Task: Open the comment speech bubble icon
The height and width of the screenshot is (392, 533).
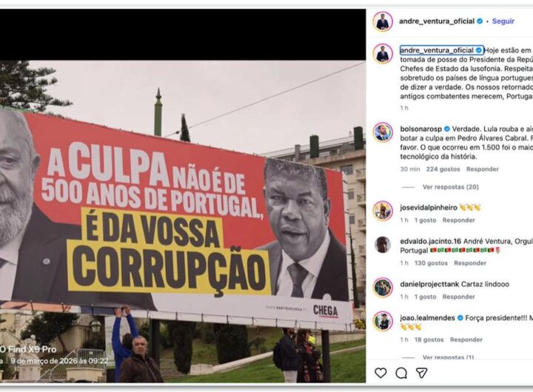Action: point(401,373)
